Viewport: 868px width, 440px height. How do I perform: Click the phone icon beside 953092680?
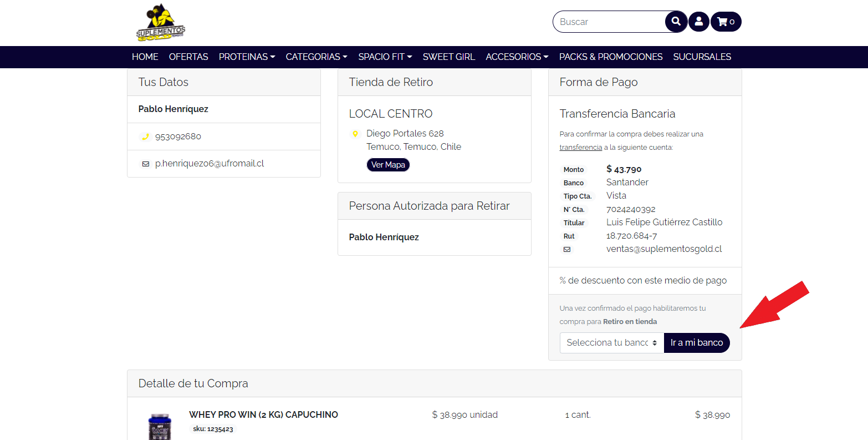click(146, 136)
